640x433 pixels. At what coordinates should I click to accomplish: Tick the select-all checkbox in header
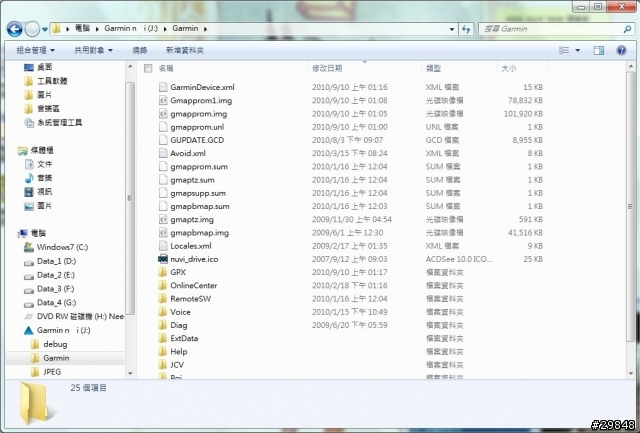tap(148, 68)
